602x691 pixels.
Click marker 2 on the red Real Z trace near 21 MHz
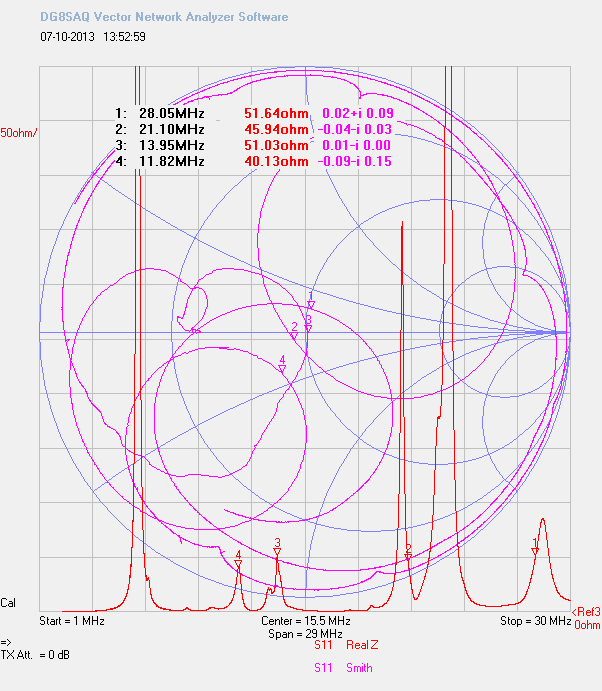point(408,557)
